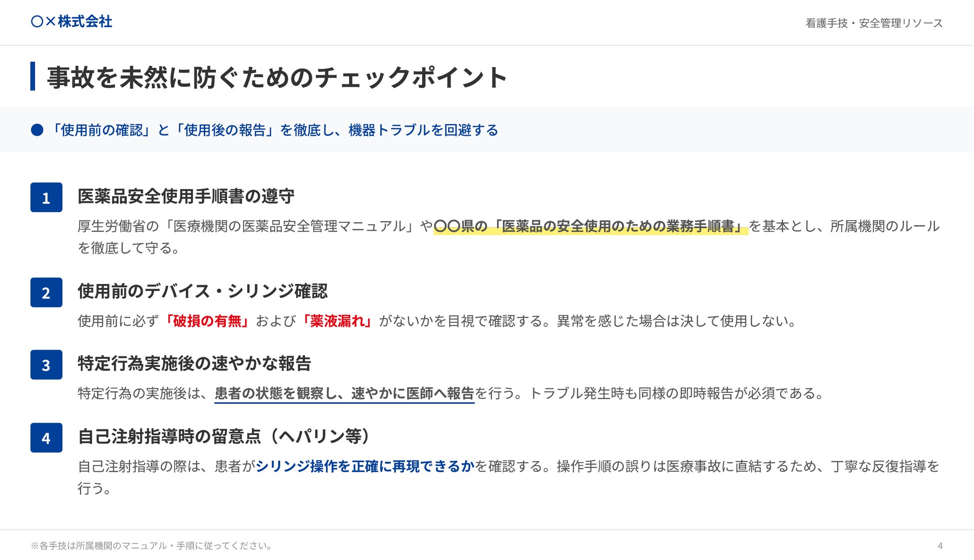
Task: Click the blue accent bar beside the title
Action: tap(33, 76)
